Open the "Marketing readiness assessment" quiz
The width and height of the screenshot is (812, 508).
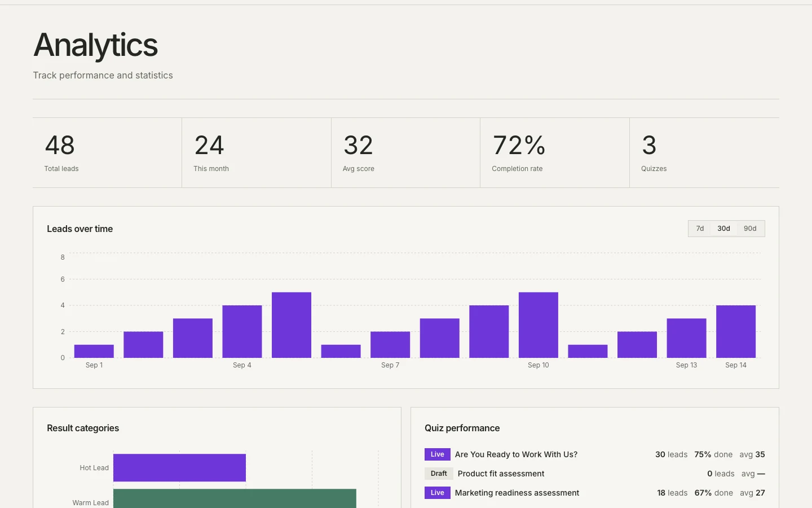517,493
